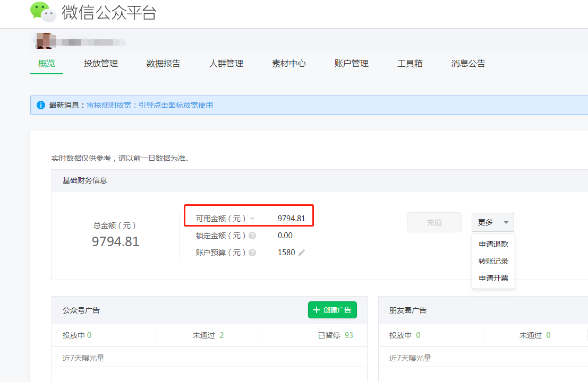Open 账户管理 tab
The image size is (588, 382).
352,64
